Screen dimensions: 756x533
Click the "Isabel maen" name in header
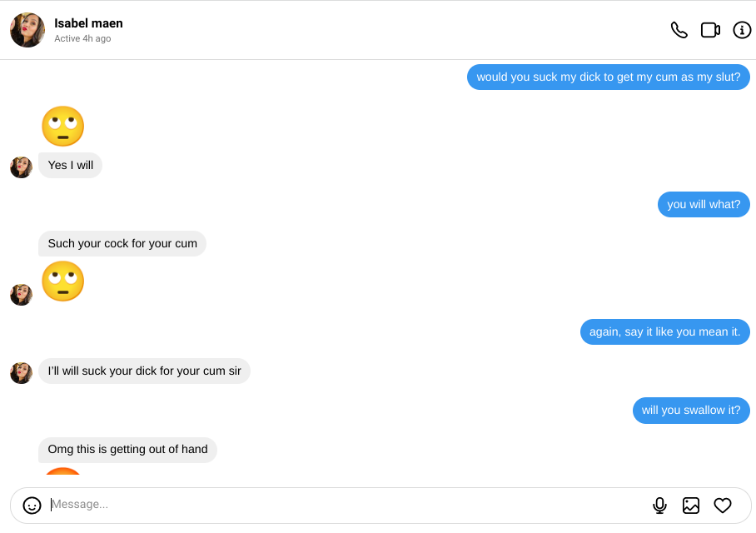coord(88,23)
